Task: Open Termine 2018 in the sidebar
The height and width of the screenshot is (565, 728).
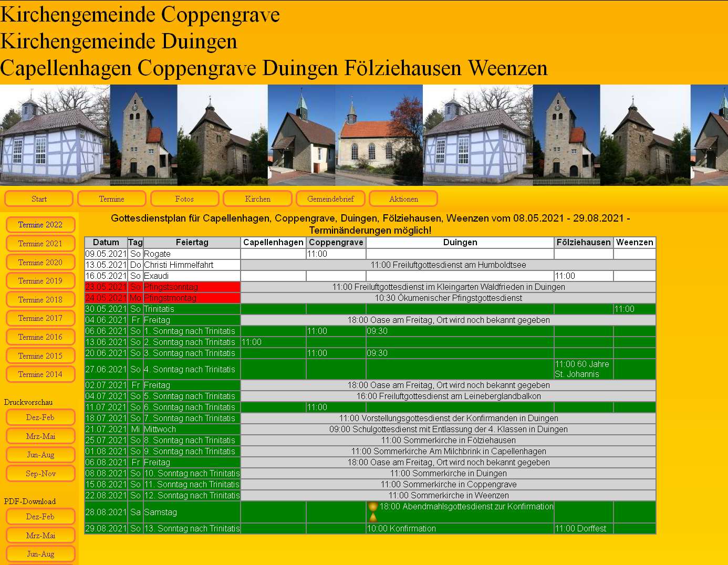Action: pos(40,299)
